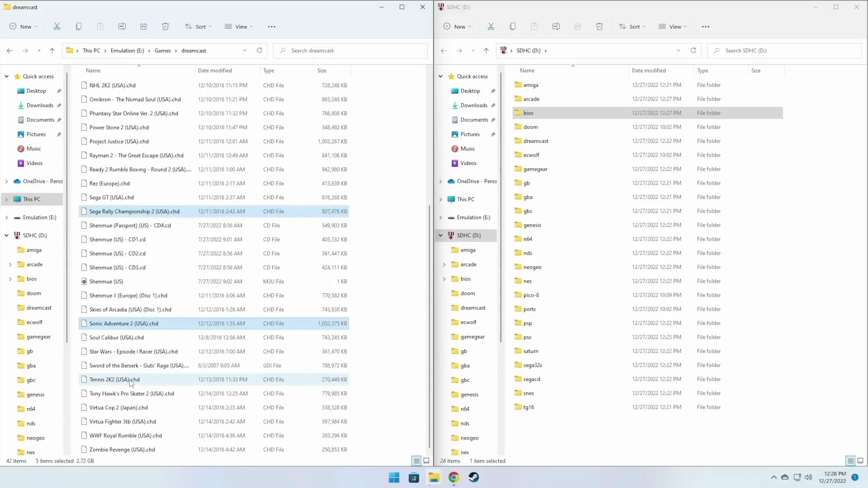
Task: Expand This PC in dreamcast window sidebar
Action: pos(6,199)
